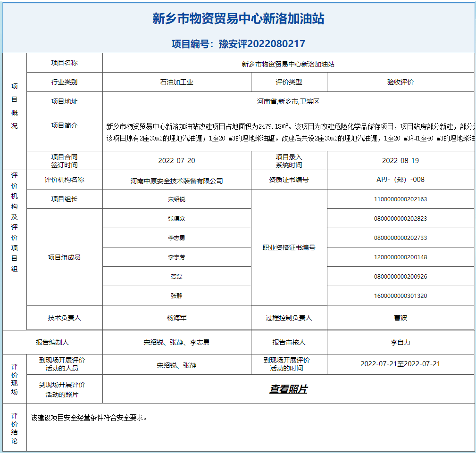Click certificate number 0800000000202823
Image resolution: width=476 pixels, height=453 pixels.
(401, 218)
